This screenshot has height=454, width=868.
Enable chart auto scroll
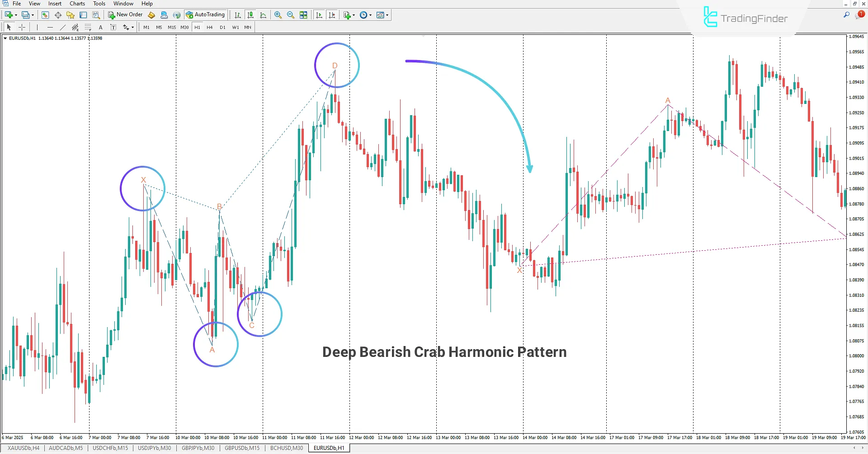[x=319, y=14]
